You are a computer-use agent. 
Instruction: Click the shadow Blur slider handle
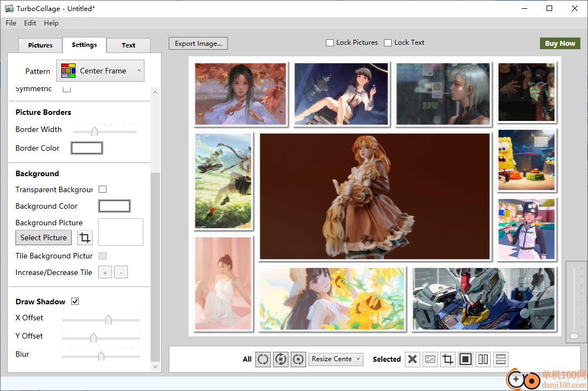click(101, 356)
